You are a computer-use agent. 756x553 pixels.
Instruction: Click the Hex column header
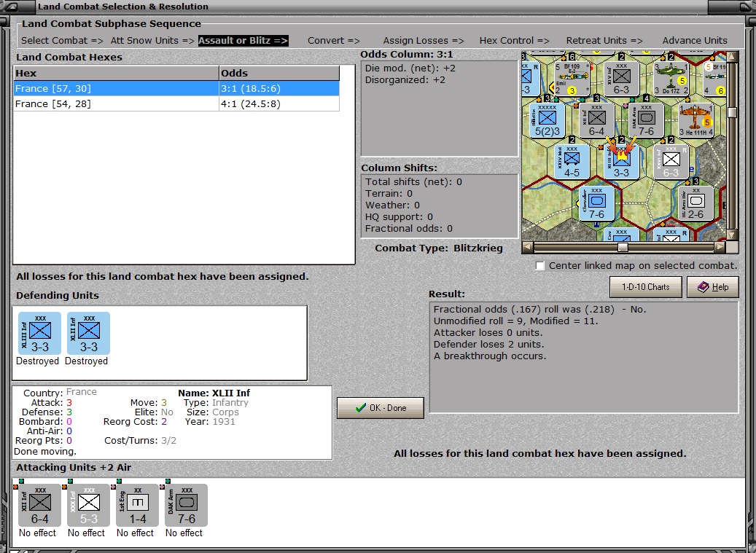(x=116, y=73)
